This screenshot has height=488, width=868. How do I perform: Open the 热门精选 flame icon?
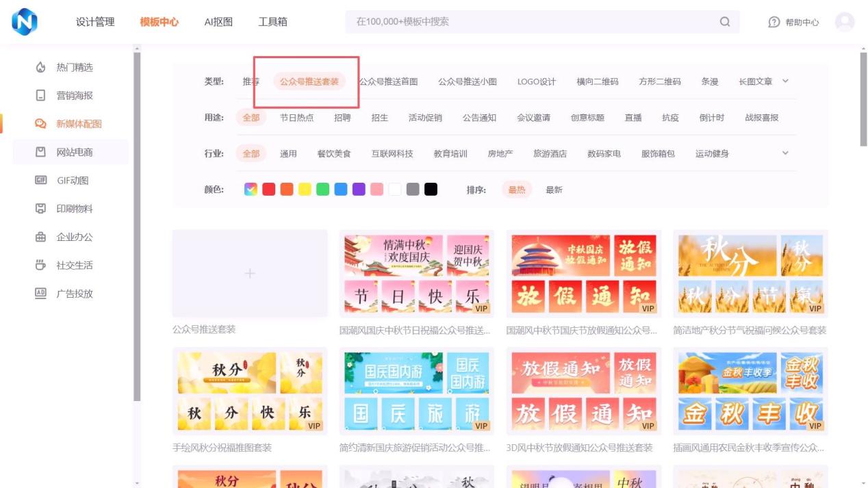point(40,67)
